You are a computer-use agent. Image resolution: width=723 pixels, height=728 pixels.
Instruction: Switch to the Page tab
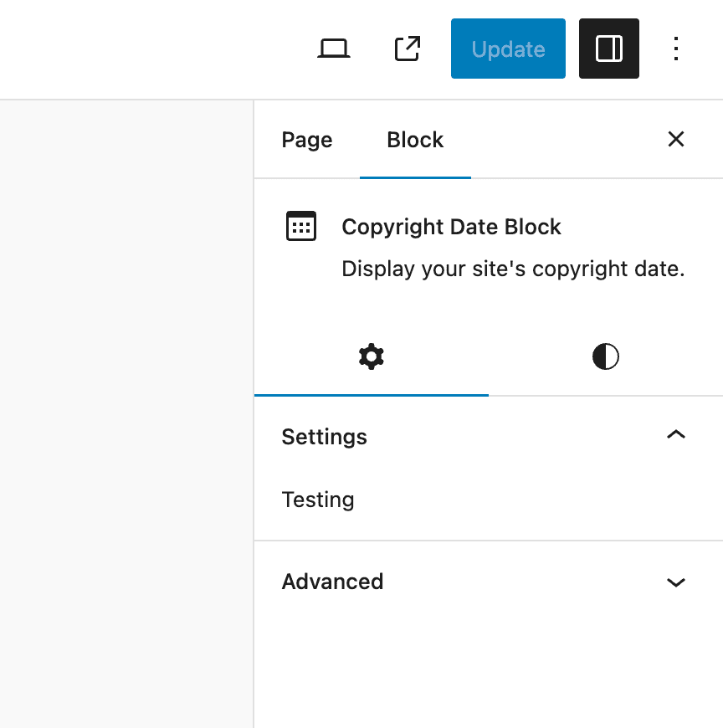click(x=306, y=139)
